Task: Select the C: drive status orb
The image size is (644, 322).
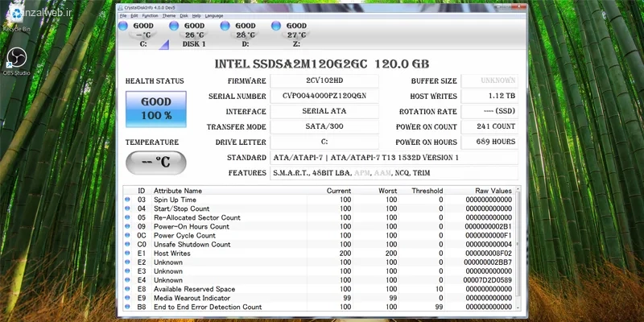Action: click(123, 26)
